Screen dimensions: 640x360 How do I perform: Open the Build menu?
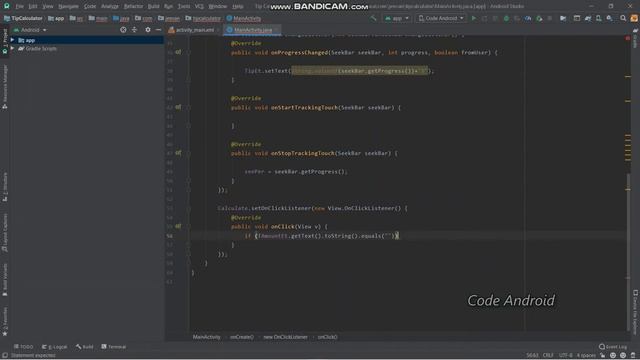tap(153, 6)
